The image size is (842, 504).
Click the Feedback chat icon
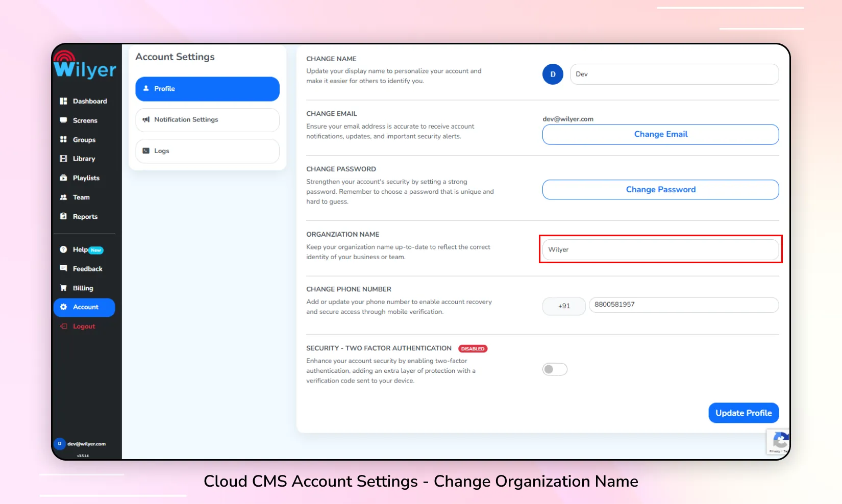63,268
